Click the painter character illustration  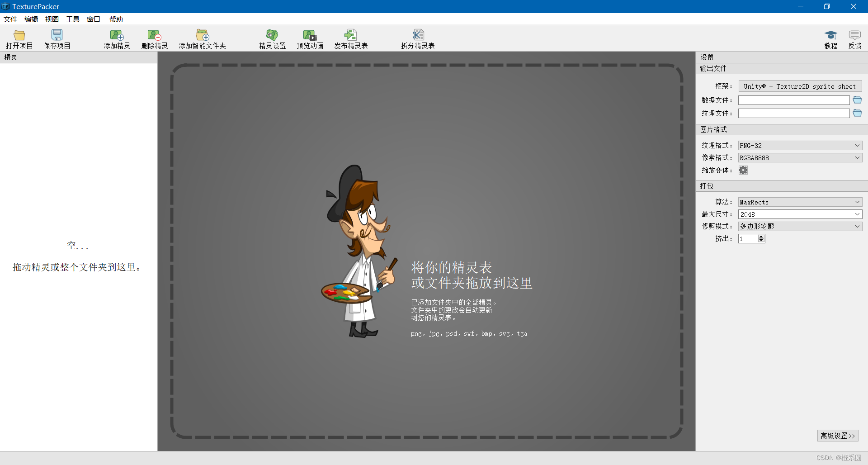click(x=359, y=251)
